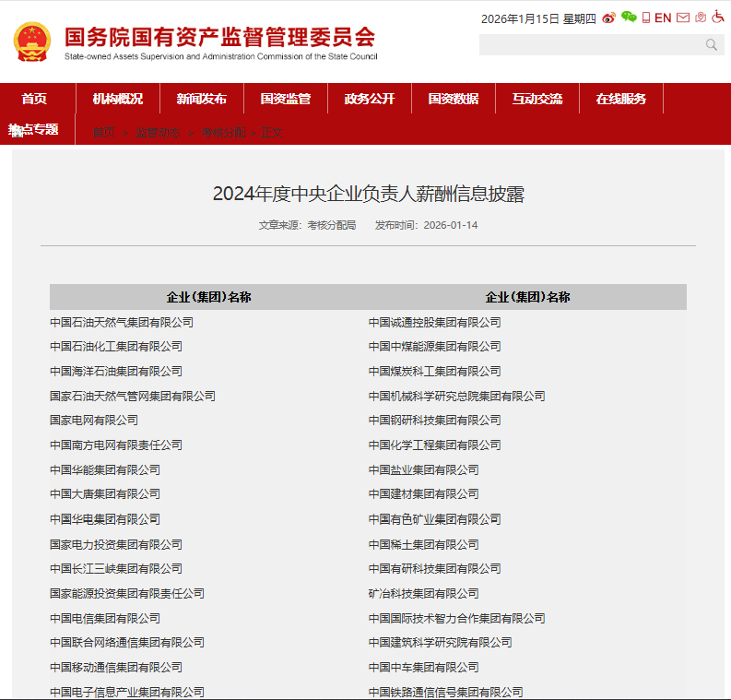Image resolution: width=731 pixels, height=700 pixels.
Task: Open the Weibo icon in header
Action: pos(608,18)
